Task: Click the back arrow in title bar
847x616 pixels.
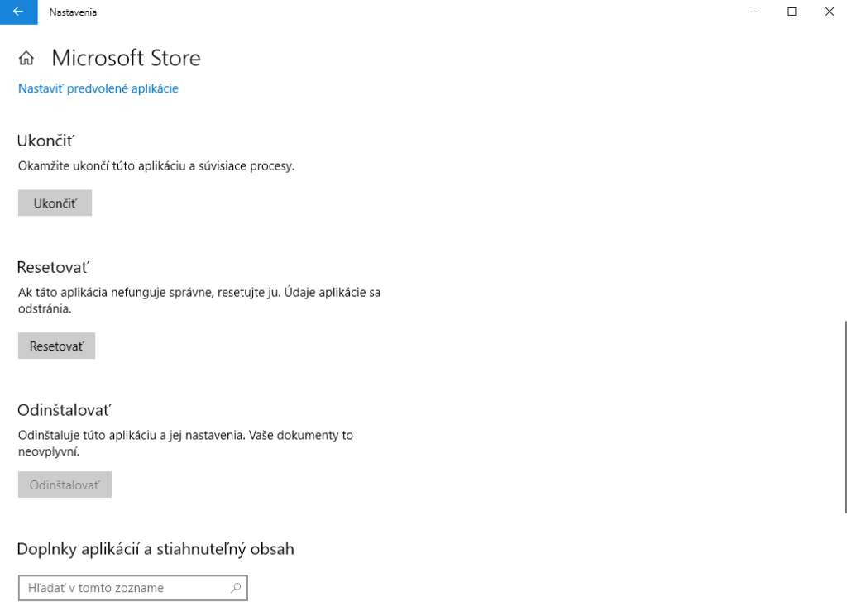Action: click(18, 12)
